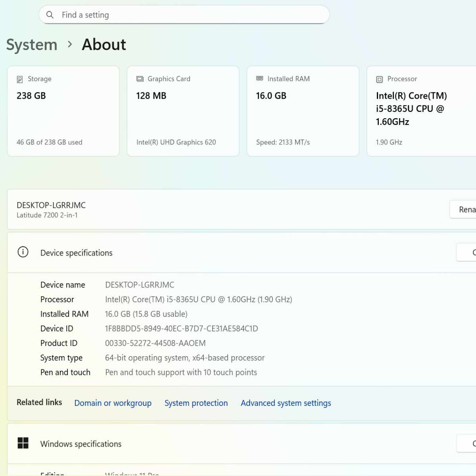Open Domain or workgroup link
The height and width of the screenshot is (476, 476).
(x=113, y=403)
